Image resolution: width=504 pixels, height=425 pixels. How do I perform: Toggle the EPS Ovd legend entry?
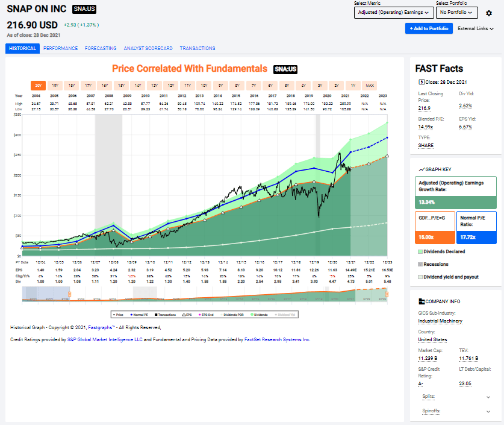point(206,315)
